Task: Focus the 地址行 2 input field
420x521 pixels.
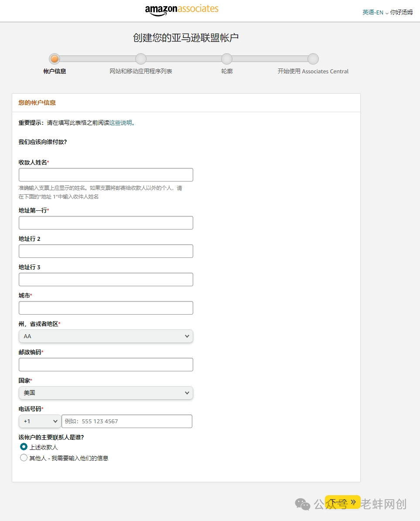Action: [x=106, y=251]
